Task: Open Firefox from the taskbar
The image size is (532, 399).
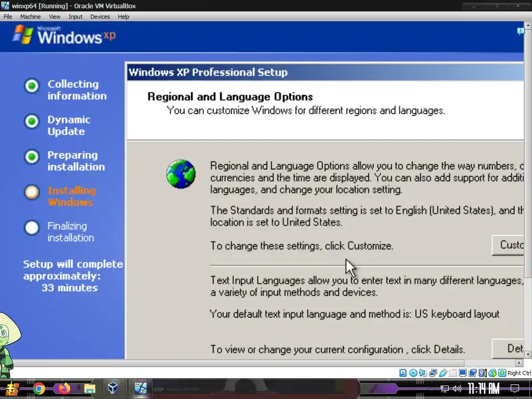Action: point(64,389)
